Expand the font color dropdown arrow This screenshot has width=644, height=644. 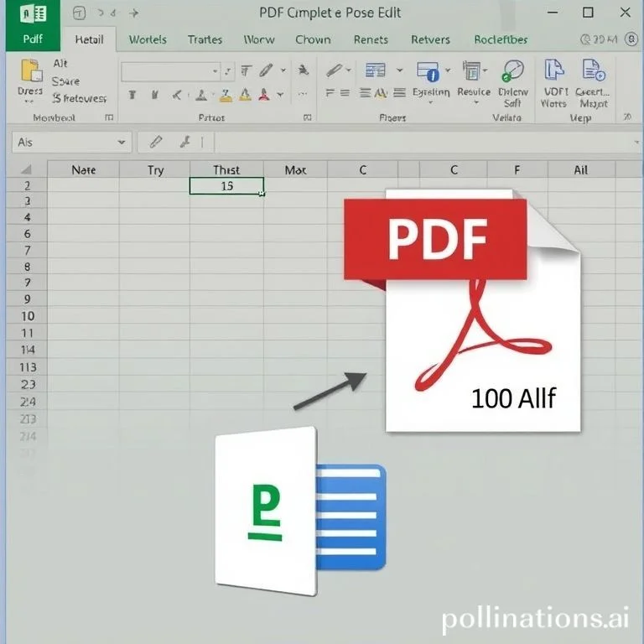pos(281,96)
